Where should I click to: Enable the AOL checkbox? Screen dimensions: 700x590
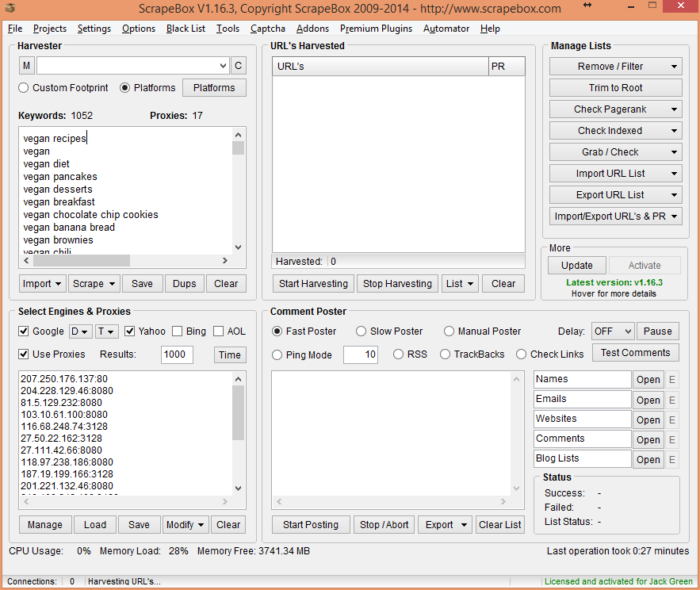coord(218,331)
